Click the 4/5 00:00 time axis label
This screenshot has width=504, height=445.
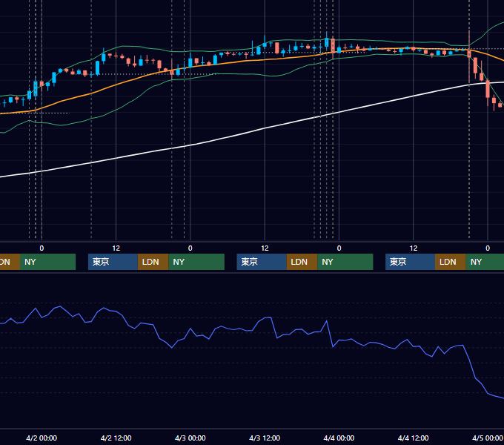(x=487, y=438)
